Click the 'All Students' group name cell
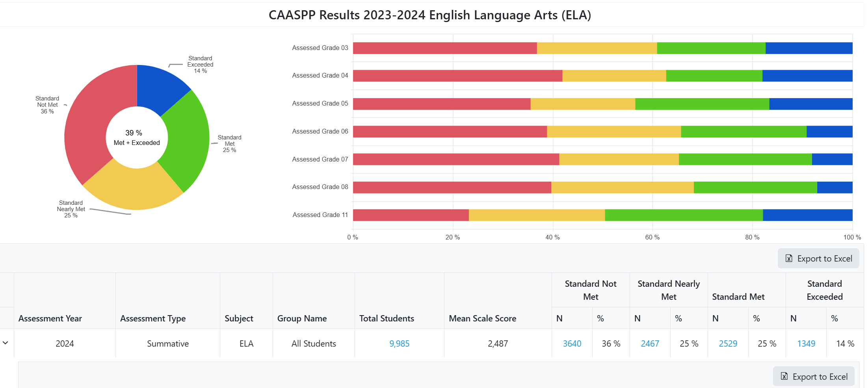Screen dimensions: 868x388 point(314,343)
